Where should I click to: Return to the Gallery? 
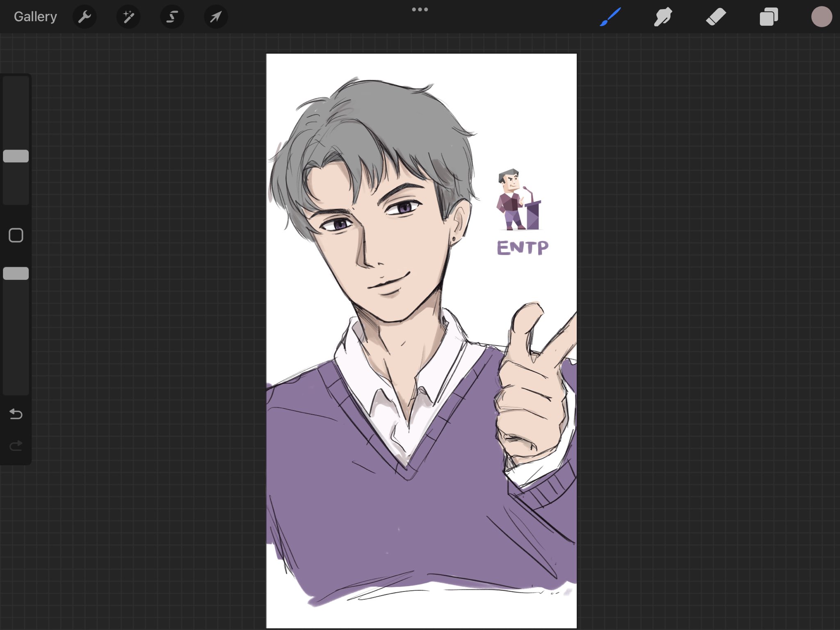(35, 17)
